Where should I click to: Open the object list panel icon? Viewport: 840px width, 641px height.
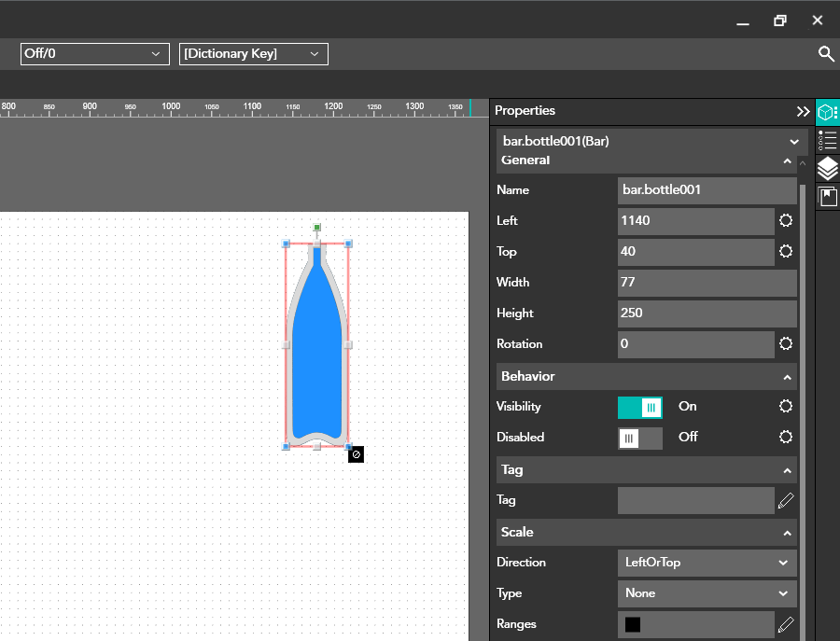(x=827, y=140)
